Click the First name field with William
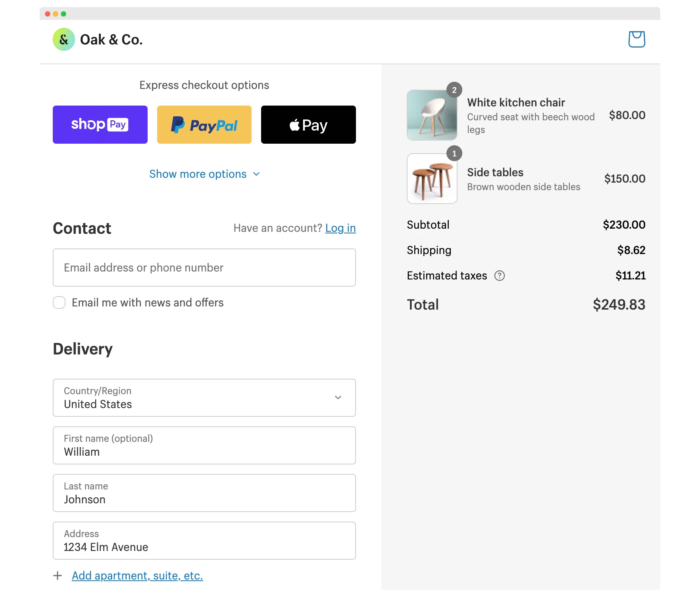The width and height of the screenshot is (700, 597). [204, 445]
